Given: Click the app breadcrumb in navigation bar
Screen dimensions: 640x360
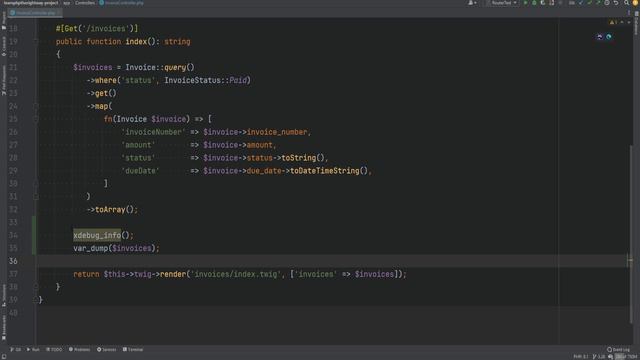Looking at the screenshot, I should 67,3.
